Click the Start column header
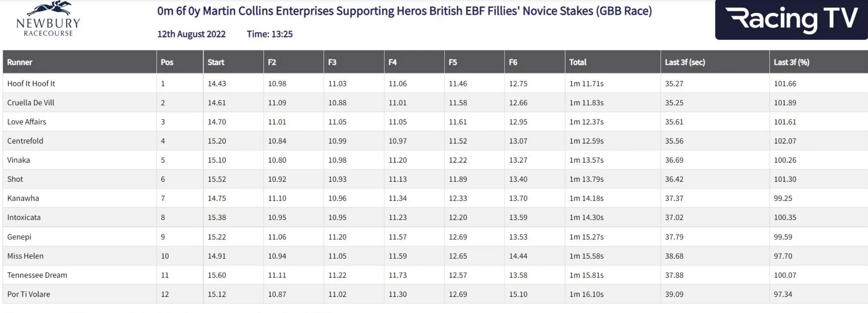Screen dimensions: 868x313 [216, 62]
